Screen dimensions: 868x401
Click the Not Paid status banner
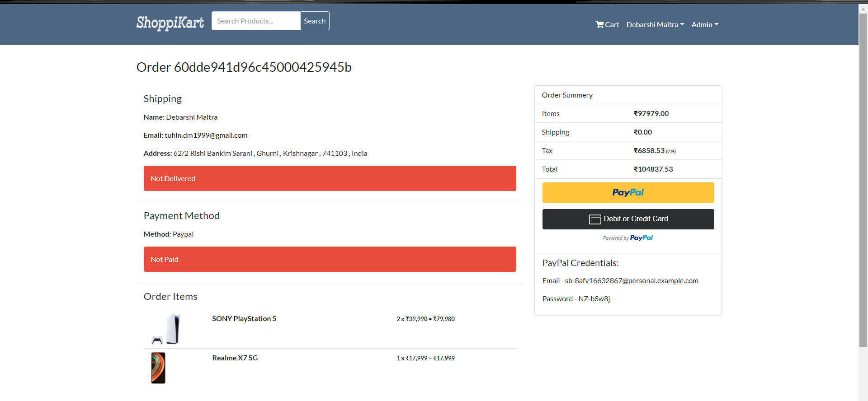pyautogui.click(x=330, y=259)
